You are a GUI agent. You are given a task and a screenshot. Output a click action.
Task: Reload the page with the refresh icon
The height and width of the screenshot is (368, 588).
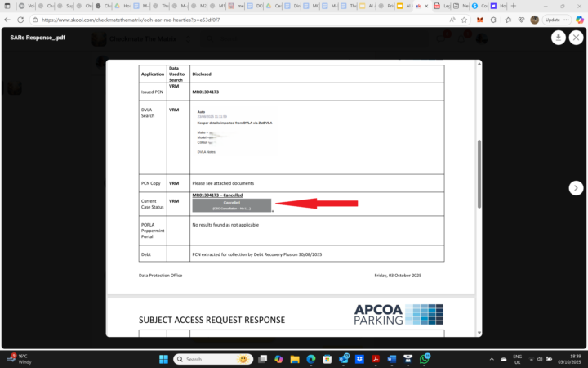pos(20,20)
